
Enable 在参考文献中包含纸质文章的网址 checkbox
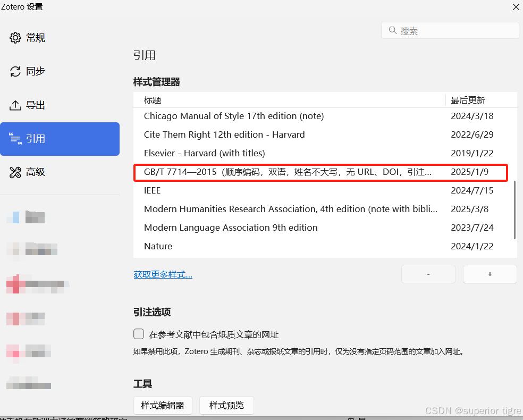point(139,334)
